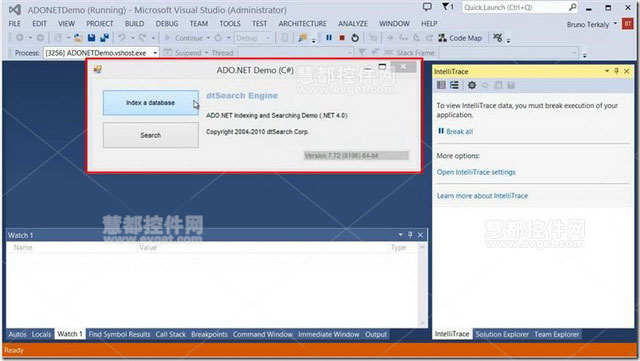Image resolution: width=640 pixels, height=361 pixels.
Task: Toggle pin on the IntelliTrace panel
Action: [617, 71]
